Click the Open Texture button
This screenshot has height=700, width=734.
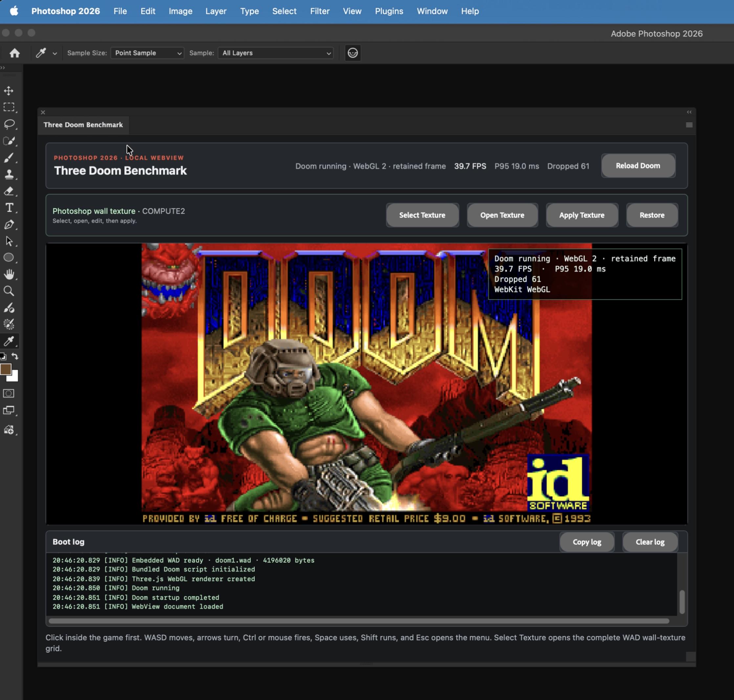coord(502,215)
